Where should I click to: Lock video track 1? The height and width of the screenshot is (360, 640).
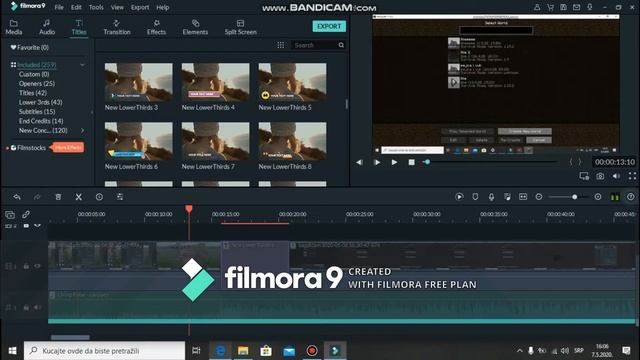[x=26, y=266]
